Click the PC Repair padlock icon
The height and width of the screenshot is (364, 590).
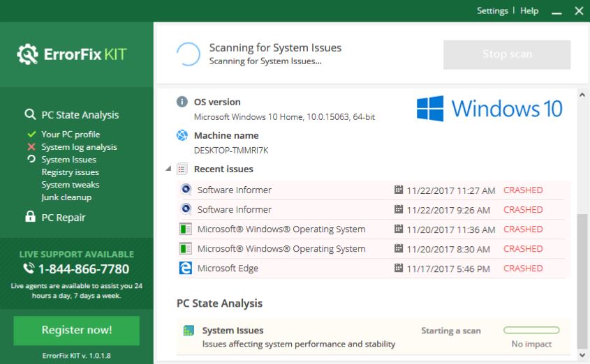30,218
